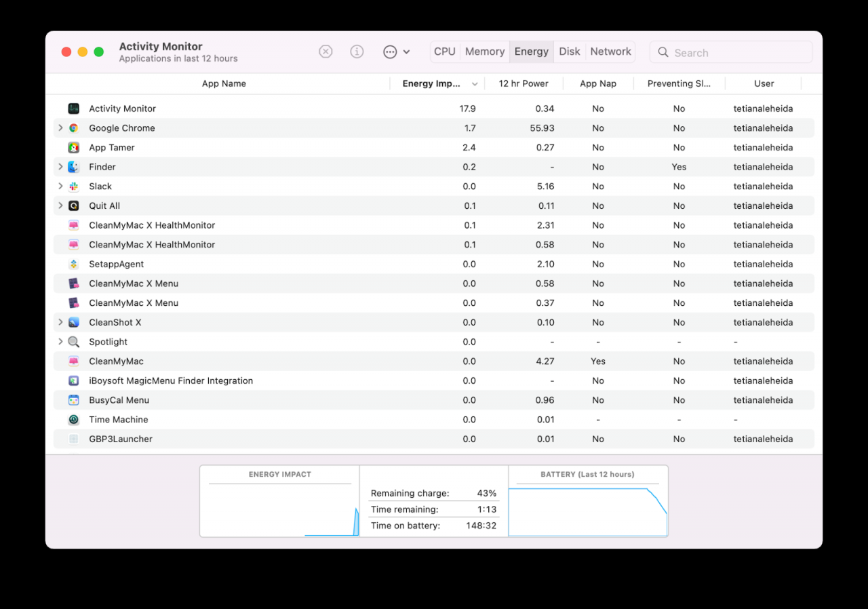The height and width of the screenshot is (609, 868).
Task: Select the Time Machine row name
Action: pos(119,420)
